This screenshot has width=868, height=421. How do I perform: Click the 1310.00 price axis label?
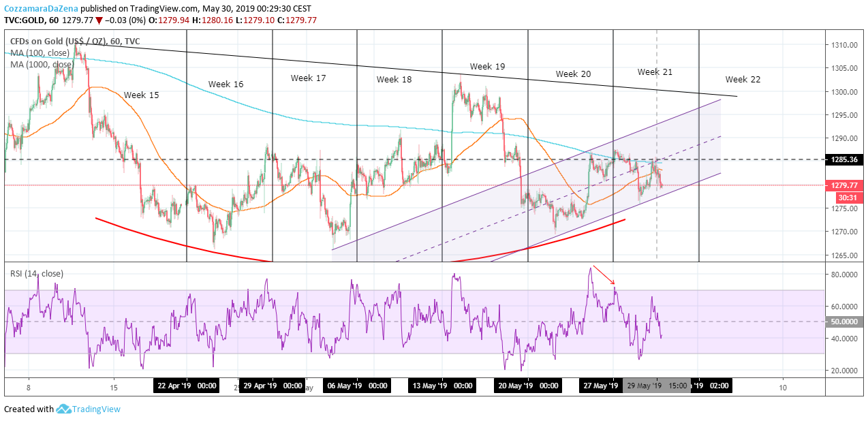843,46
